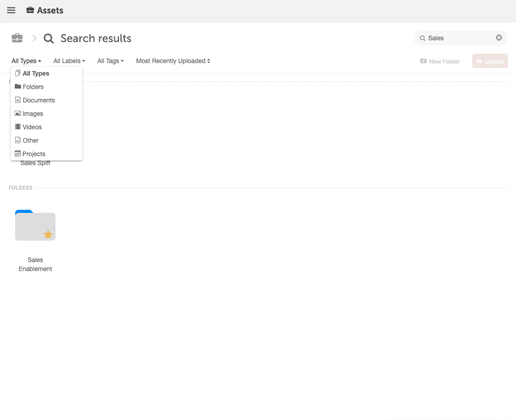The width and height of the screenshot is (516, 420).
Task: Click the Assets title text
Action: click(50, 10)
